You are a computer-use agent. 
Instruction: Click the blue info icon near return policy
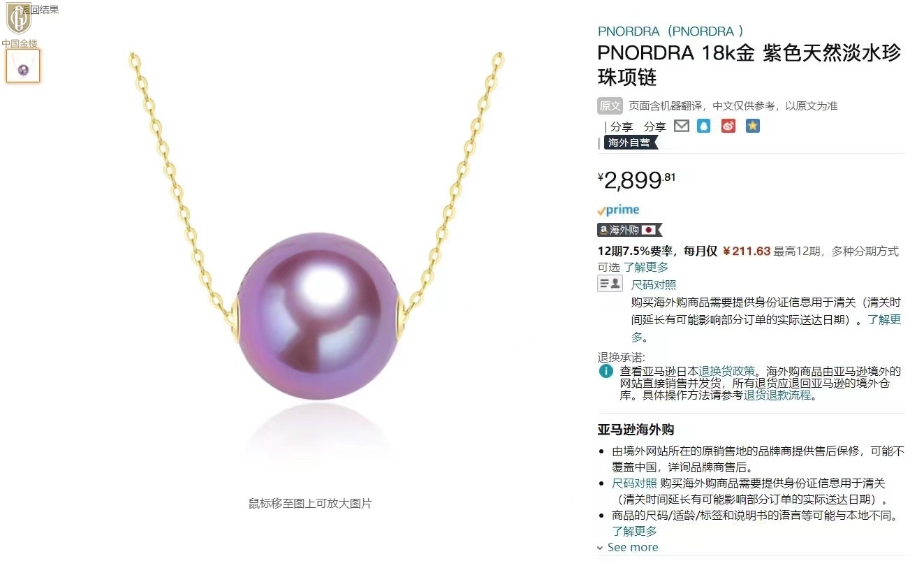click(606, 371)
